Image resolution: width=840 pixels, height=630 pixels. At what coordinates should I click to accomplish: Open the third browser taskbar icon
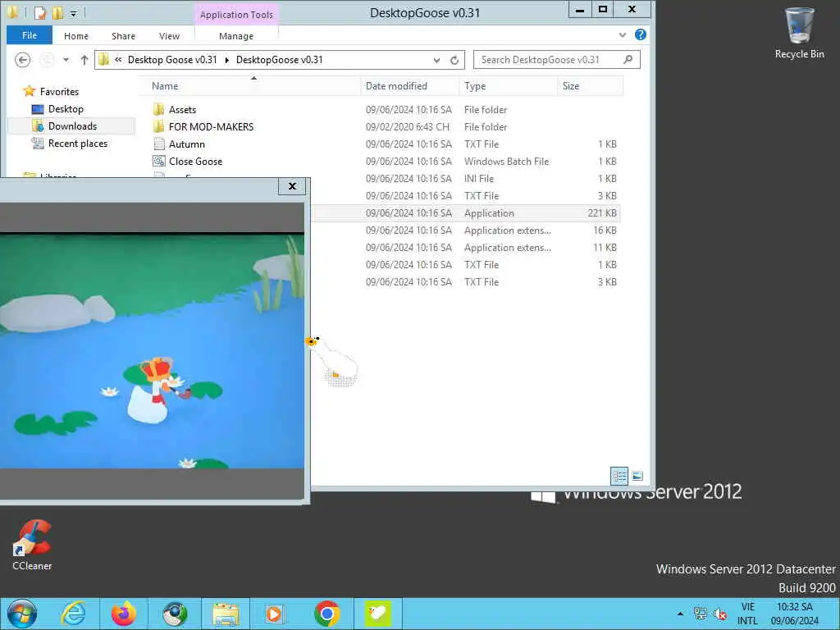tap(175, 614)
